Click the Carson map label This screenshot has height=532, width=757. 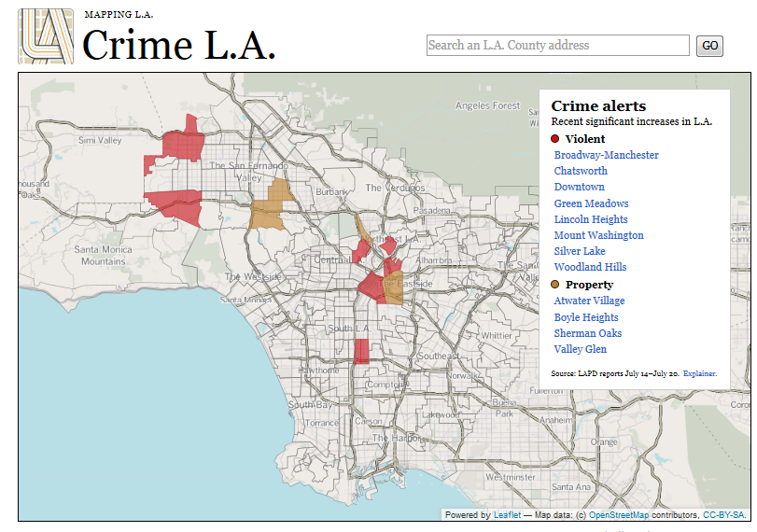[369, 422]
